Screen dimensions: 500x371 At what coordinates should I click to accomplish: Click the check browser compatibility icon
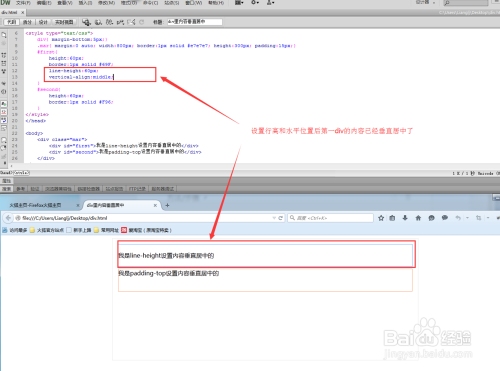pos(131,22)
